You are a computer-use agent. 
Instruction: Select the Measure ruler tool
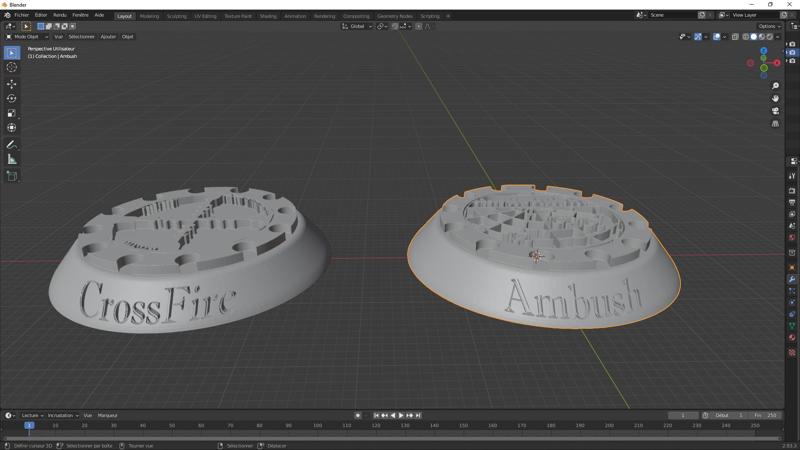[12, 160]
